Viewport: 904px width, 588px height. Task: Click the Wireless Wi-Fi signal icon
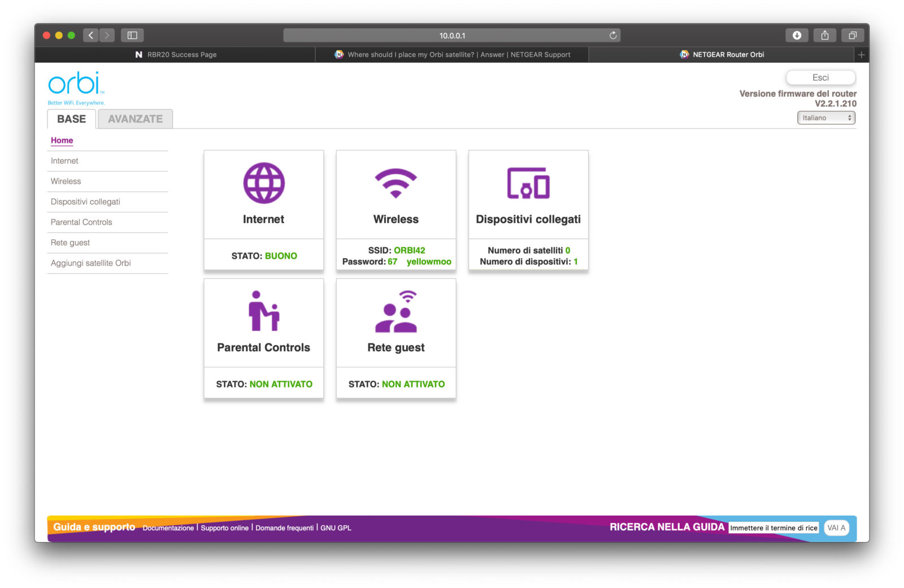tap(396, 183)
